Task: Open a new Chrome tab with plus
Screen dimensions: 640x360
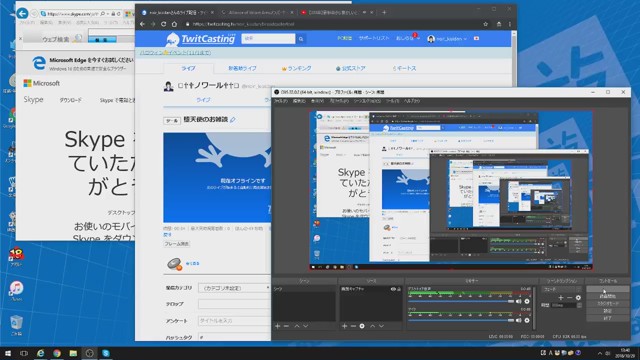Action: 384,12
